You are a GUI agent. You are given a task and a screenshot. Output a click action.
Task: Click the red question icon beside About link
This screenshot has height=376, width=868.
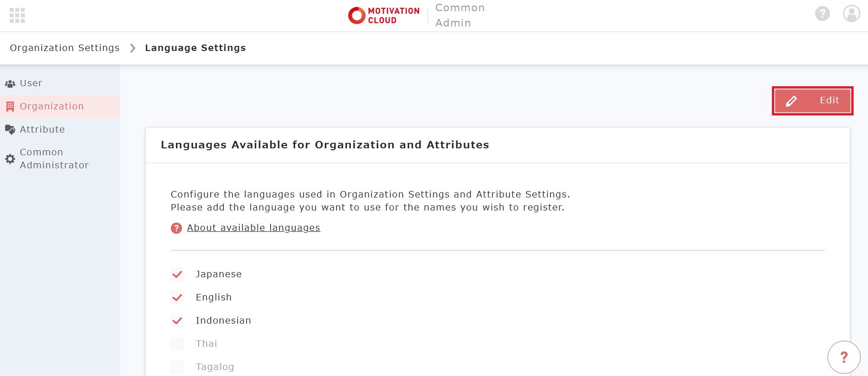tap(176, 228)
